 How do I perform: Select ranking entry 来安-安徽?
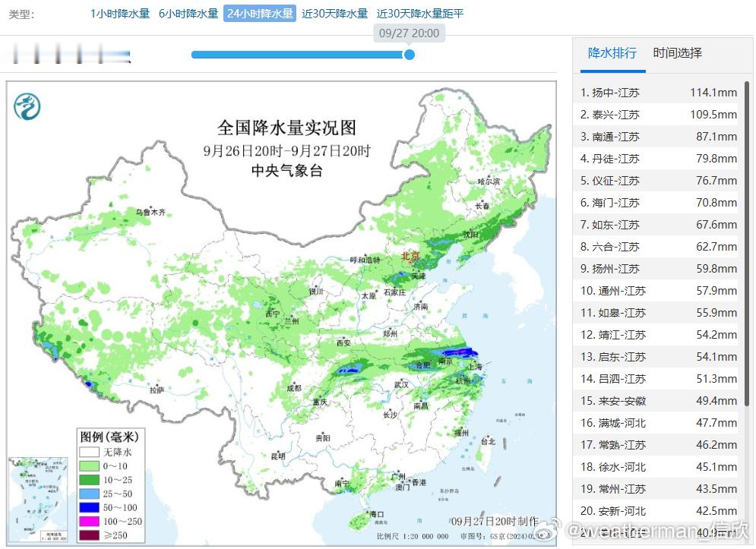659,400
